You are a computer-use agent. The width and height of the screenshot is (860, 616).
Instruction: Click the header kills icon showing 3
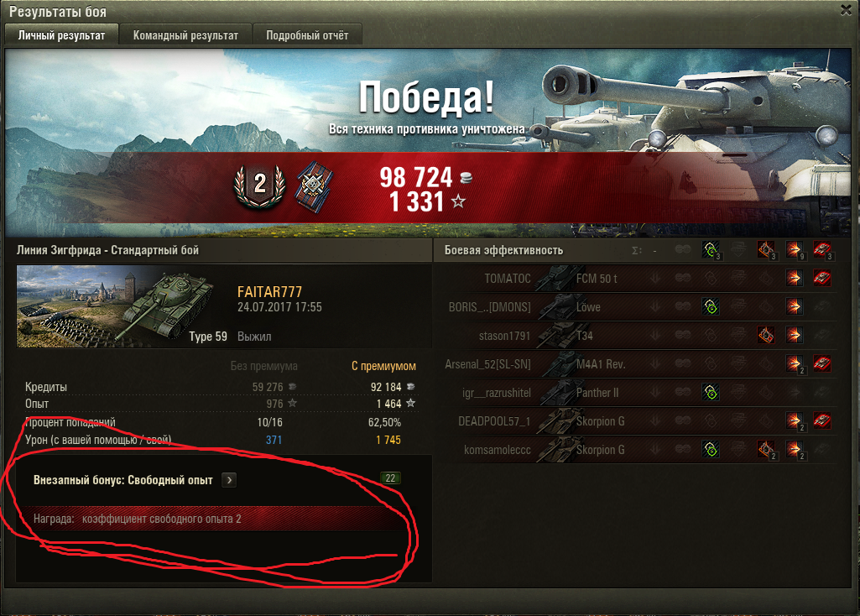coord(822,250)
